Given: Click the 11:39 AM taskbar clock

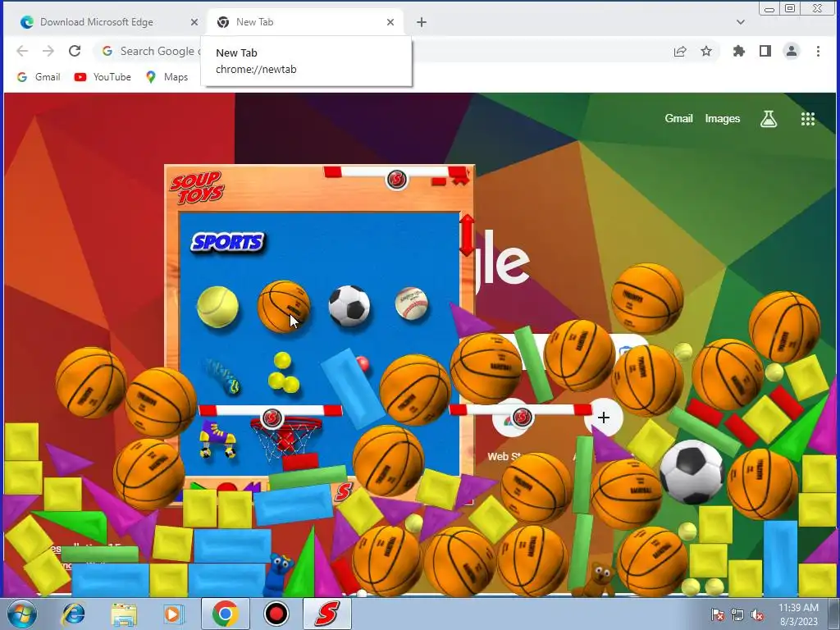Looking at the screenshot, I should pyautogui.click(x=798, y=614).
